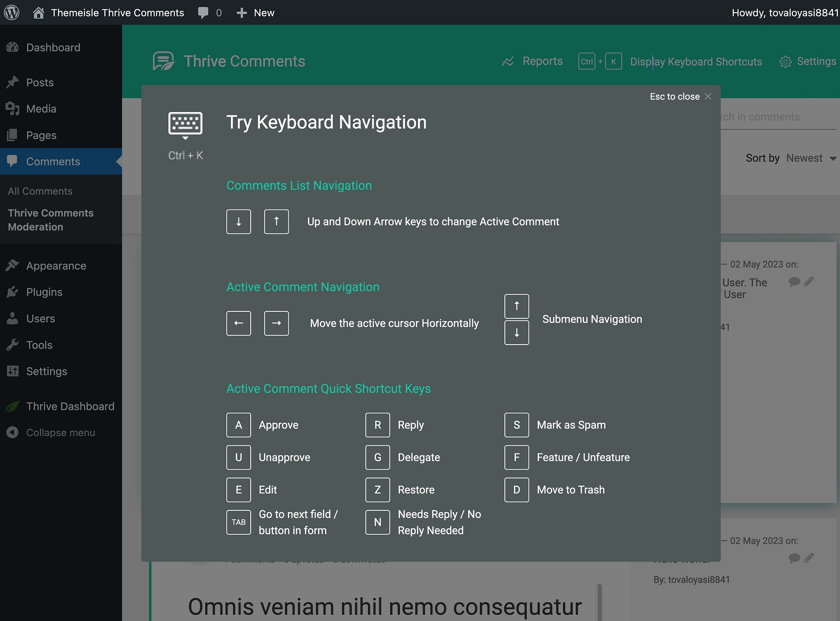This screenshot has width=840, height=621.
Task: Click the WordPress site home icon
Action: (38, 12)
